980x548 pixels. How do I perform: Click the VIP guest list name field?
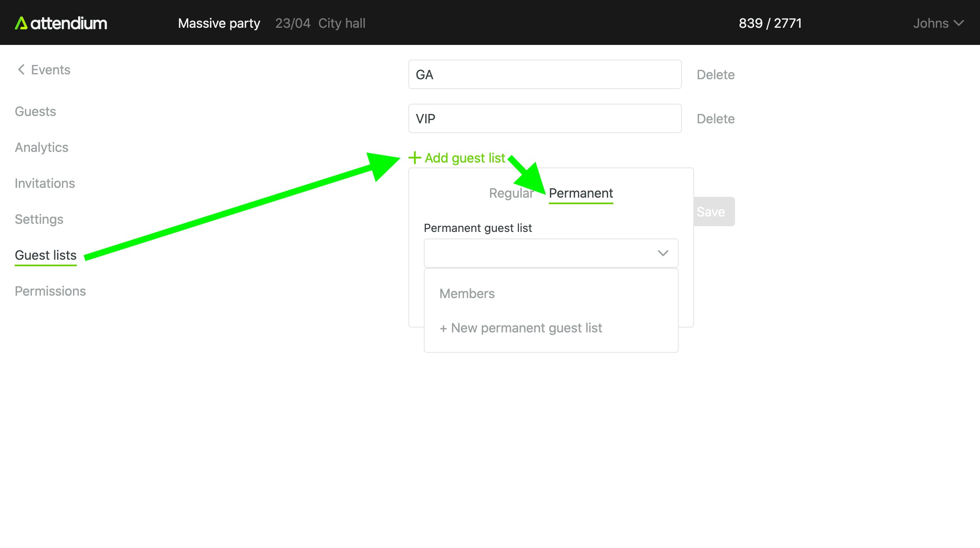click(x=545, y=119)
